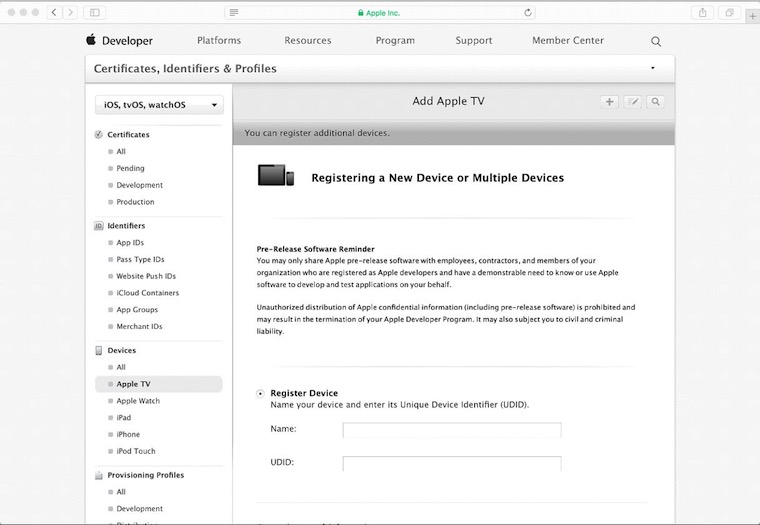The height and width of the screenshot is (525, 760).
Task: Select Apple TV in Devices list
Action: tap(159, 384)
